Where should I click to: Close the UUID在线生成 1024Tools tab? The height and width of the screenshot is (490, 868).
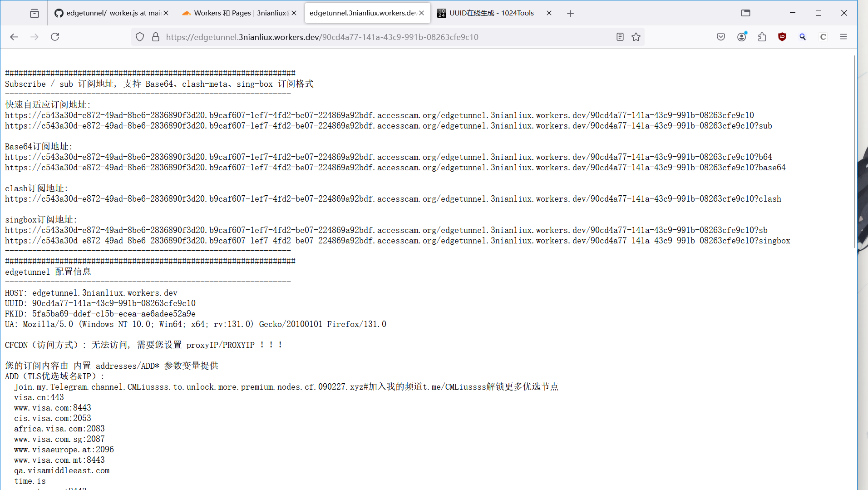(x=549, y=13)
